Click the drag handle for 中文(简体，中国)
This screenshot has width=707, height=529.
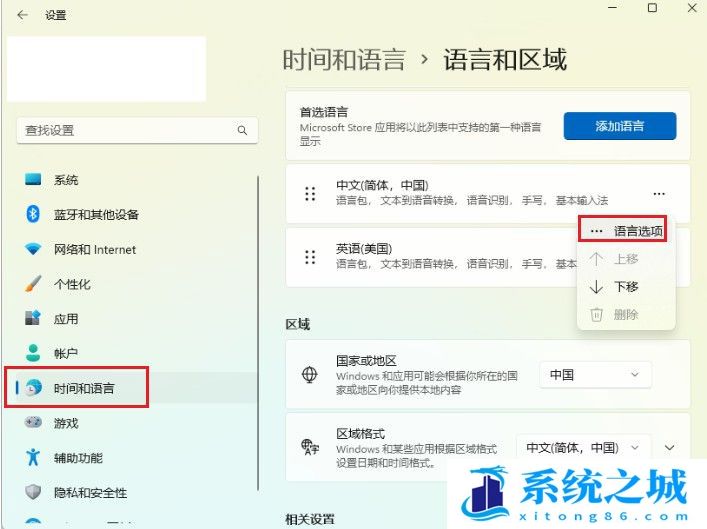pos(310,193)
